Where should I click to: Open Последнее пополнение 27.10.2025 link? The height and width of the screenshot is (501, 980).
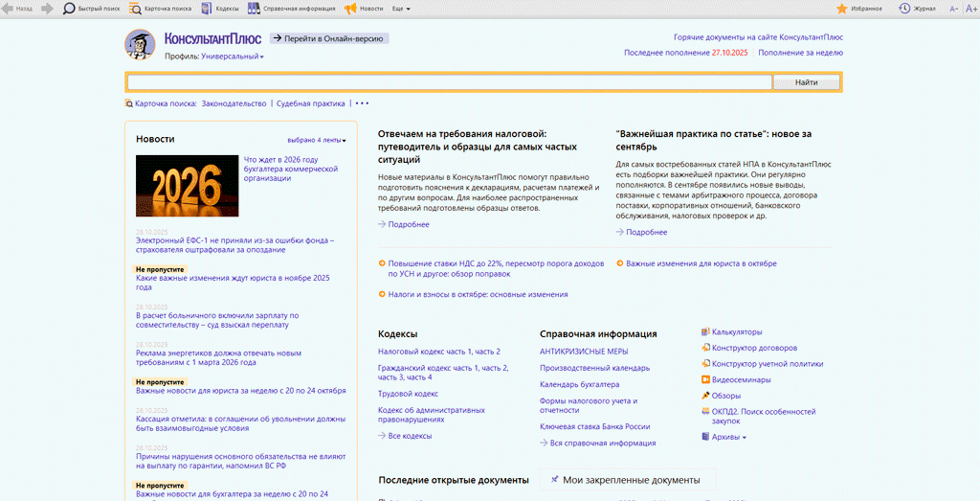click(x=685, y=53)
